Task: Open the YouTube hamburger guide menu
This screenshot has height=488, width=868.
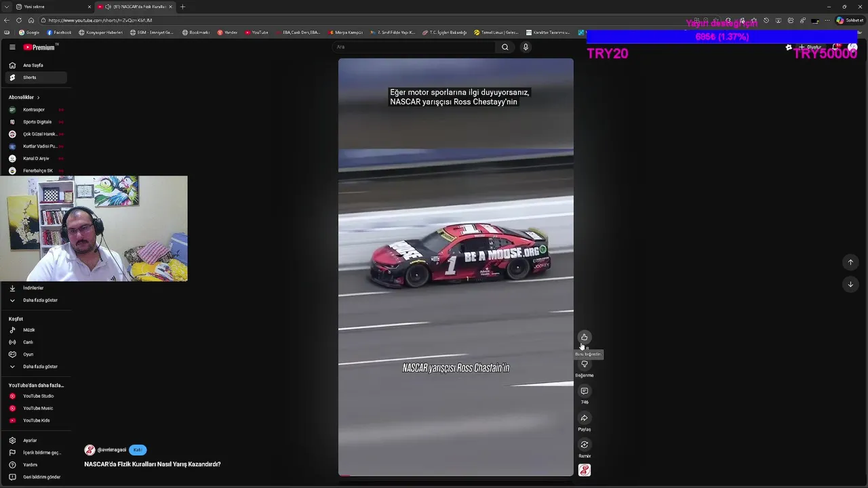Action: (12, 47)
